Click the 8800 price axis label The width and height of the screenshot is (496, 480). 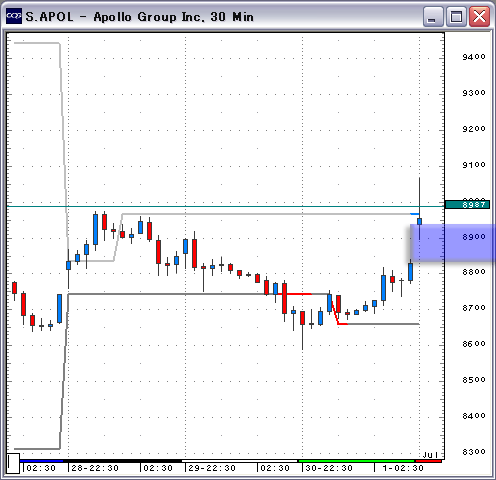tap(474, 272)
